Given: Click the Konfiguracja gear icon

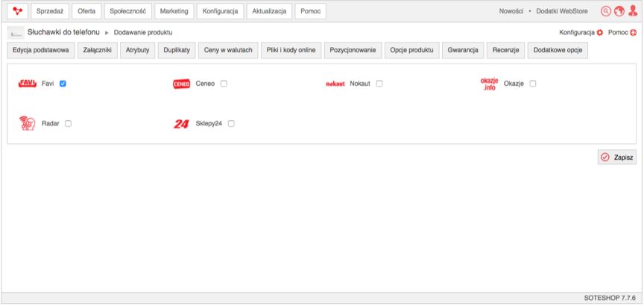Looking at the screenshot, I should (599, 33).
